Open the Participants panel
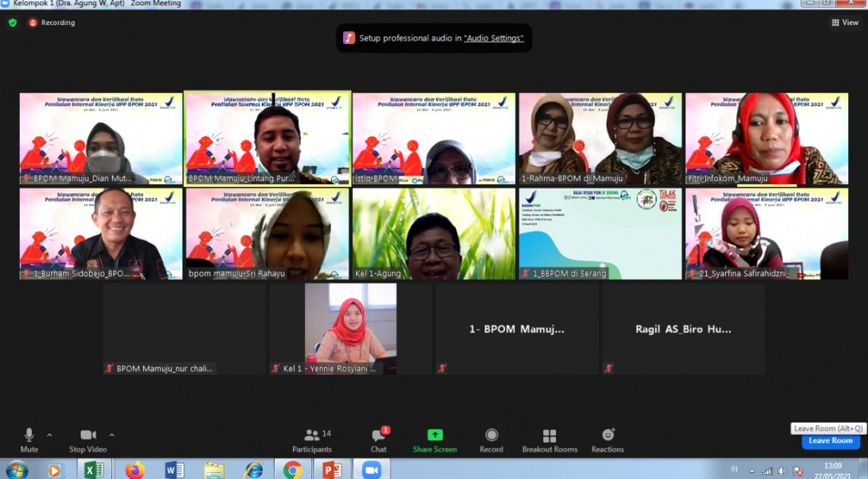The image size is (868, 479). [x=312, y=441]
